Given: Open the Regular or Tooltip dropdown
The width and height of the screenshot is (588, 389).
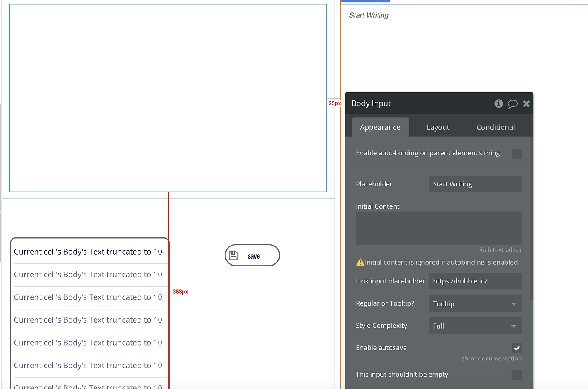Looking at the screenshot, I should 475,303.
